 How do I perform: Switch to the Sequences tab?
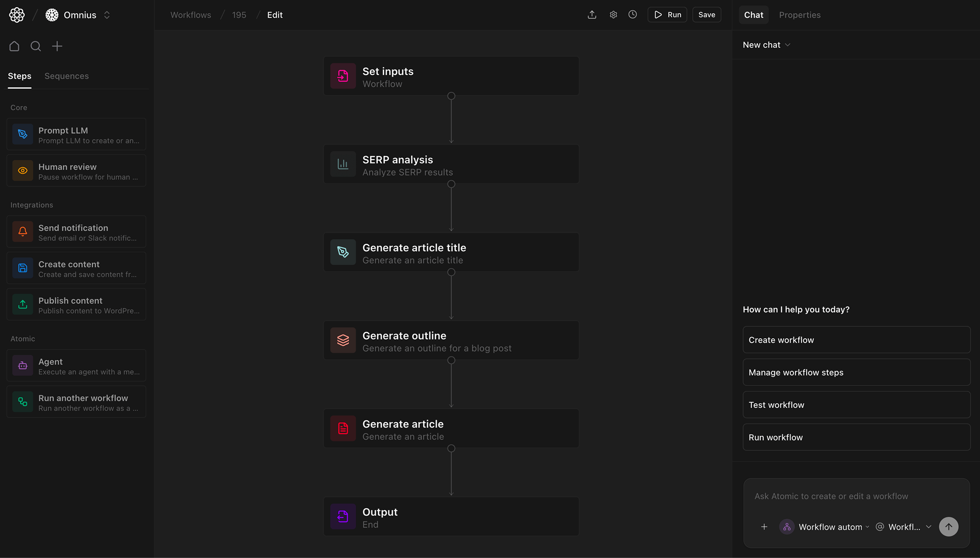[x=66, y=76]
